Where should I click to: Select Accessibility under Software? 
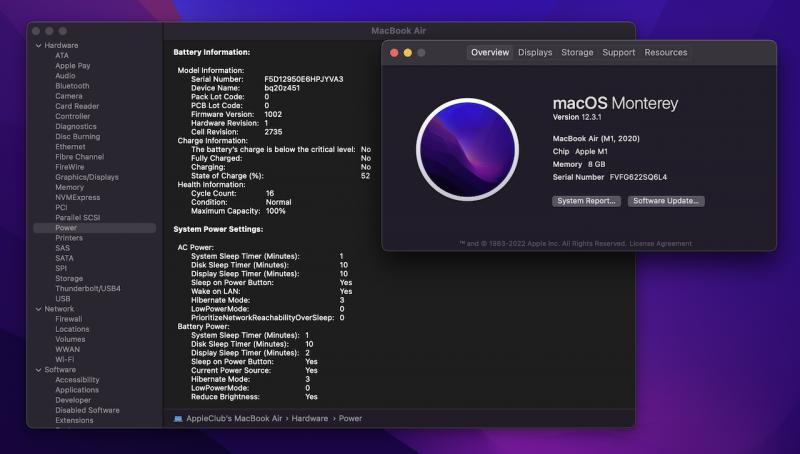coord(77,380)
